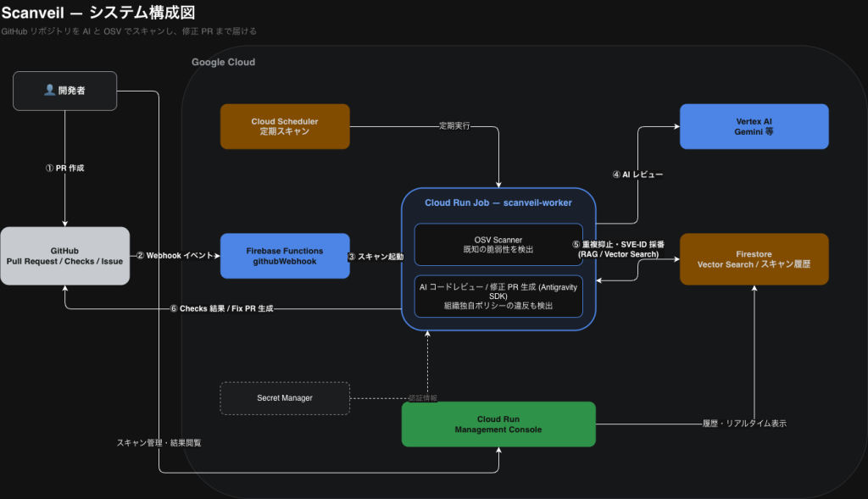Click the Firestore Vector Search box

754,259
